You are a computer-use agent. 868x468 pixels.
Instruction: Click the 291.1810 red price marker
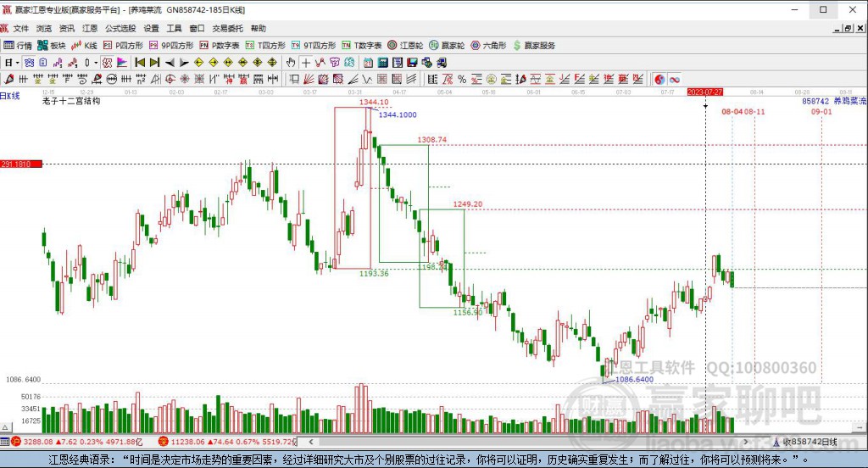tap(21, 164)
